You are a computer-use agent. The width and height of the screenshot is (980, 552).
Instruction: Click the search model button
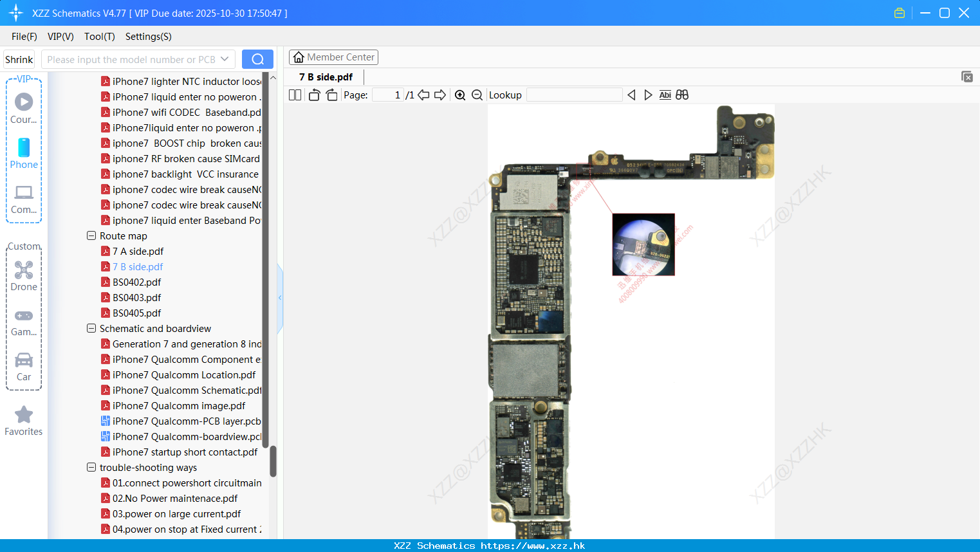click(x=257, y=59)
